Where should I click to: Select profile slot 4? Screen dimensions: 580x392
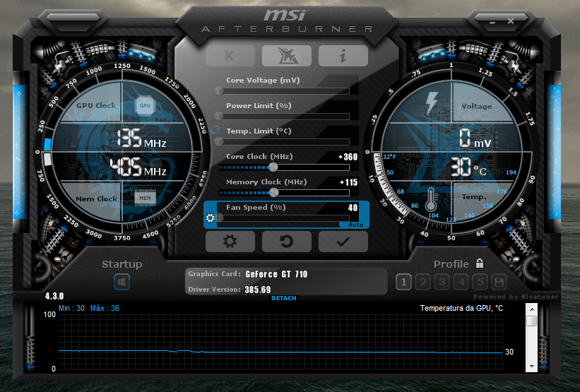(461, 283)
